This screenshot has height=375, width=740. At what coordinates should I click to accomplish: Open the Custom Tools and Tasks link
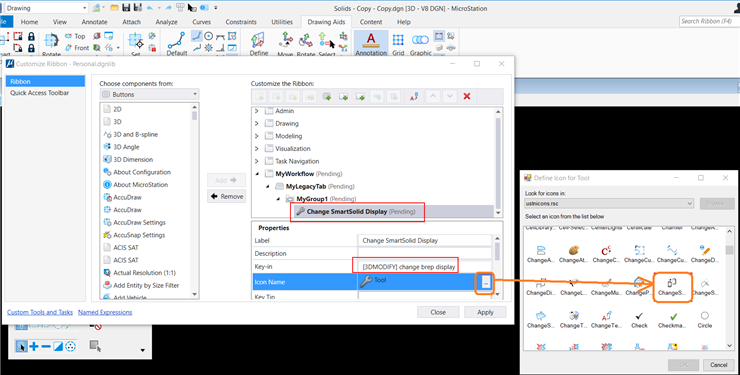point(40,312)
